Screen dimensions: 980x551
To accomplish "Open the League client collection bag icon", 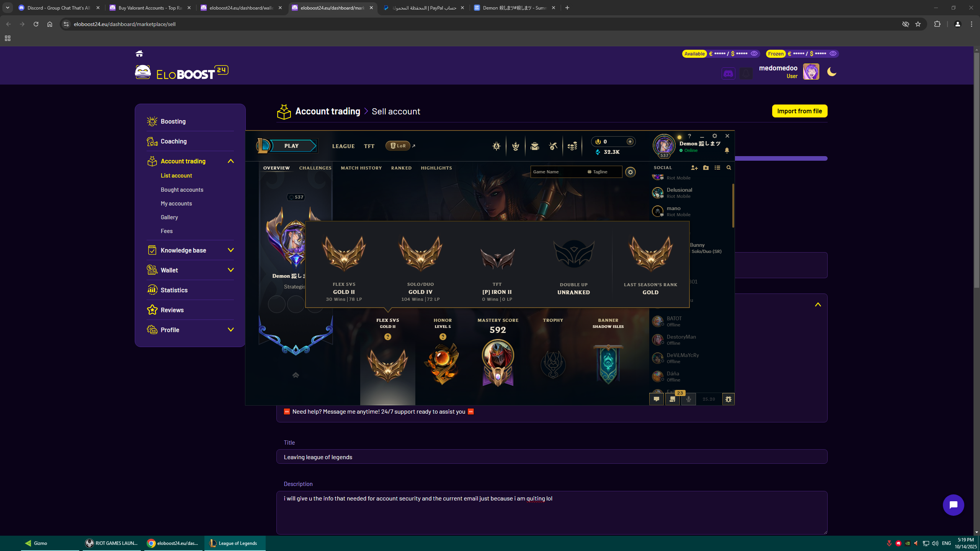I will [535, 146].
